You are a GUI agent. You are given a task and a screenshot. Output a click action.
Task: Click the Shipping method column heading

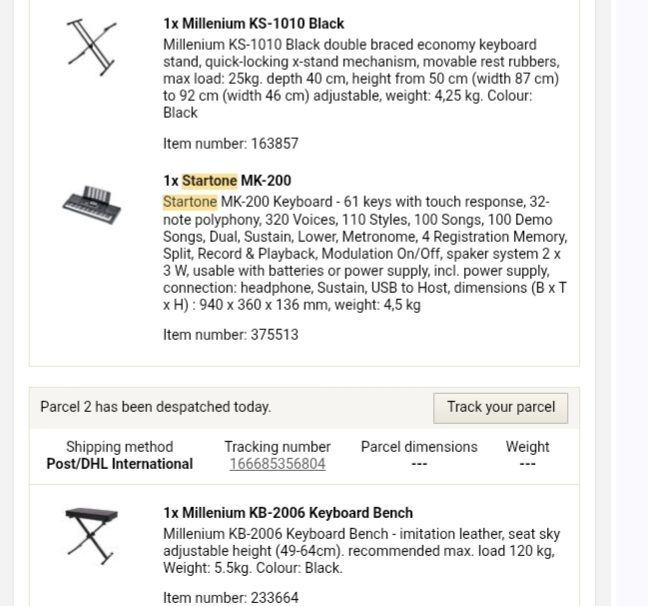coord(120,447)
